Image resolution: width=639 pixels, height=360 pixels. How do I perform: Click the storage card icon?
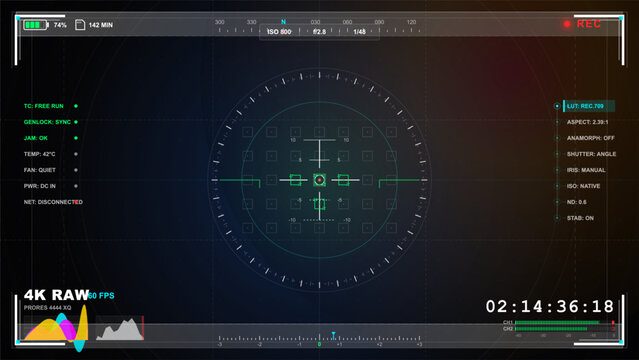(x=80, y=25)
